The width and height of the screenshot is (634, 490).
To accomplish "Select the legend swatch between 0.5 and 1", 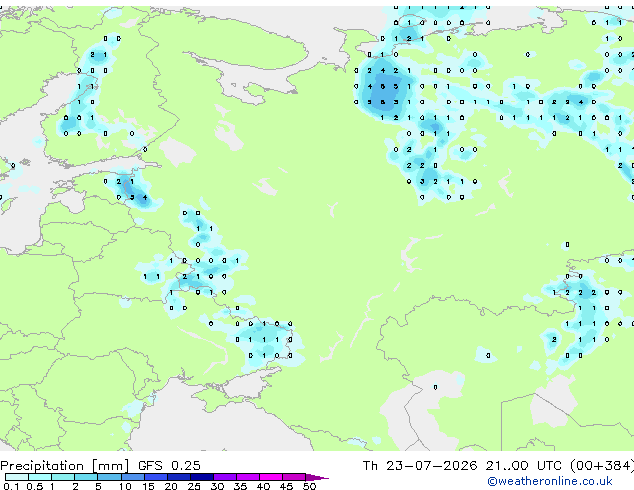I will (40, 477).
